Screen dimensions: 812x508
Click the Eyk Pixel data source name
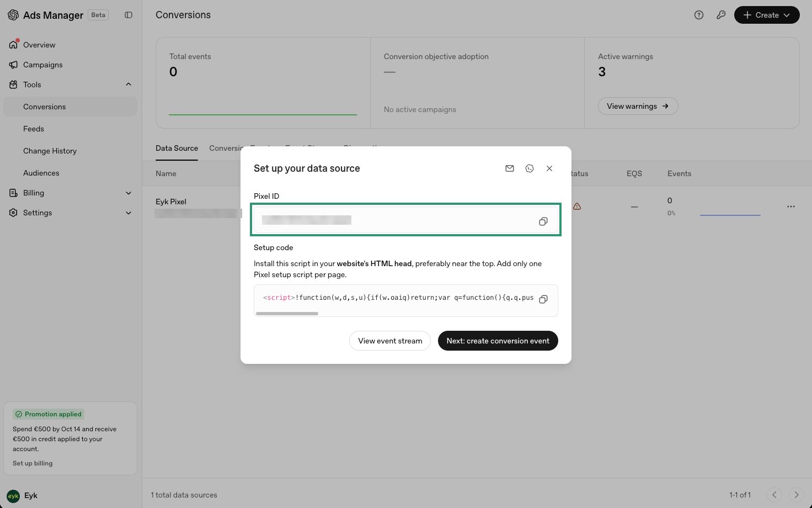[171, 202]
